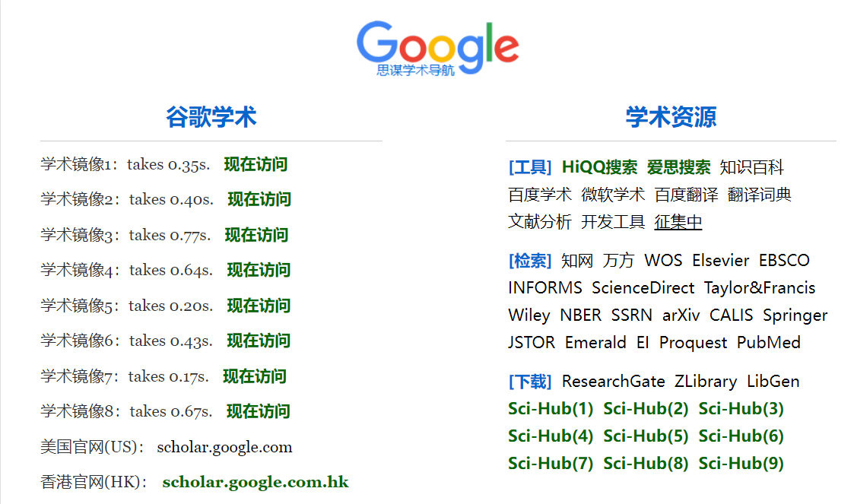Select 微软学术 resource
The width and height of the screenshot is (854, 504).
[613, 195]
